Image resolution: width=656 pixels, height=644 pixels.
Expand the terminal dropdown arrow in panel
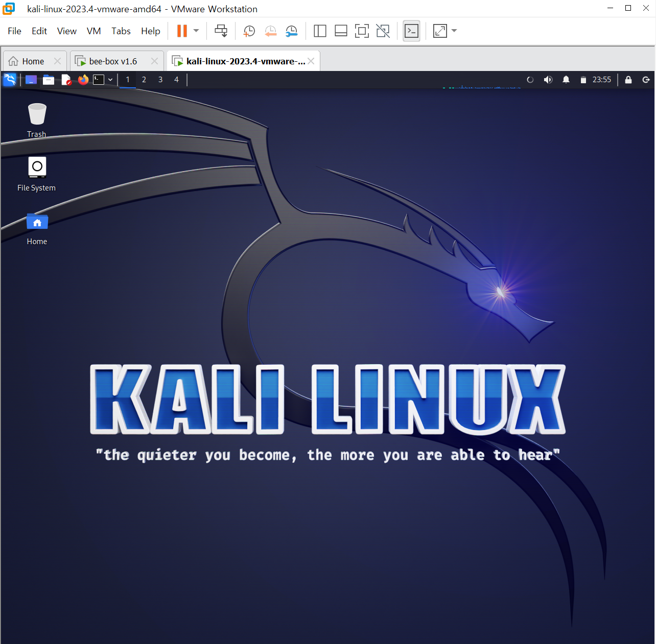pyautogui.click(x=110, y=80)
